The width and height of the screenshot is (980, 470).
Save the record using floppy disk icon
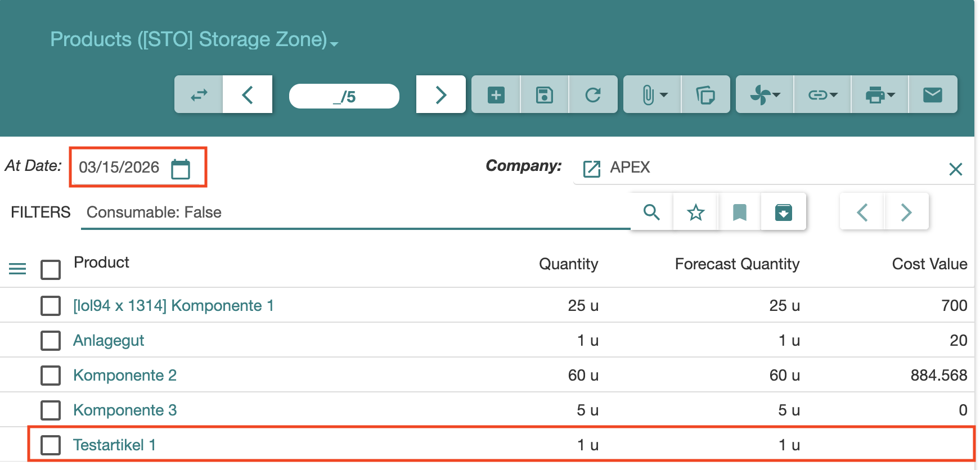(x=544, y=95)
